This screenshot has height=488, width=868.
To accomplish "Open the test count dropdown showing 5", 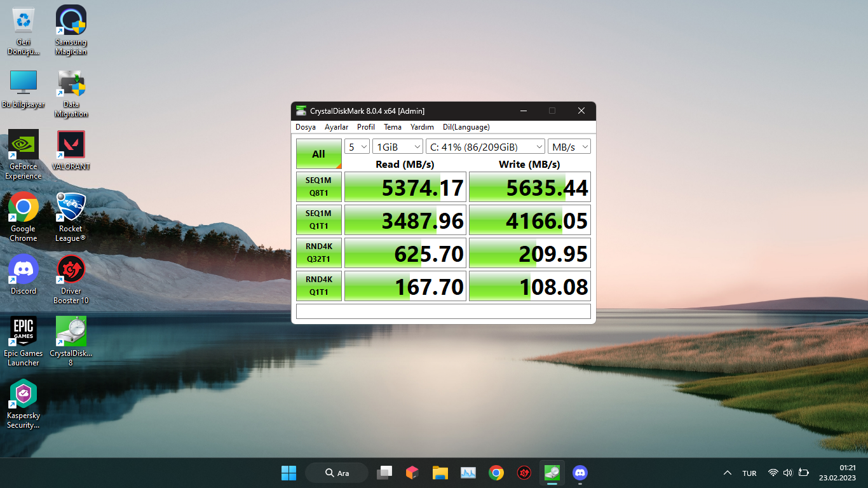I will pyautogui.click(x=357, y=147).
